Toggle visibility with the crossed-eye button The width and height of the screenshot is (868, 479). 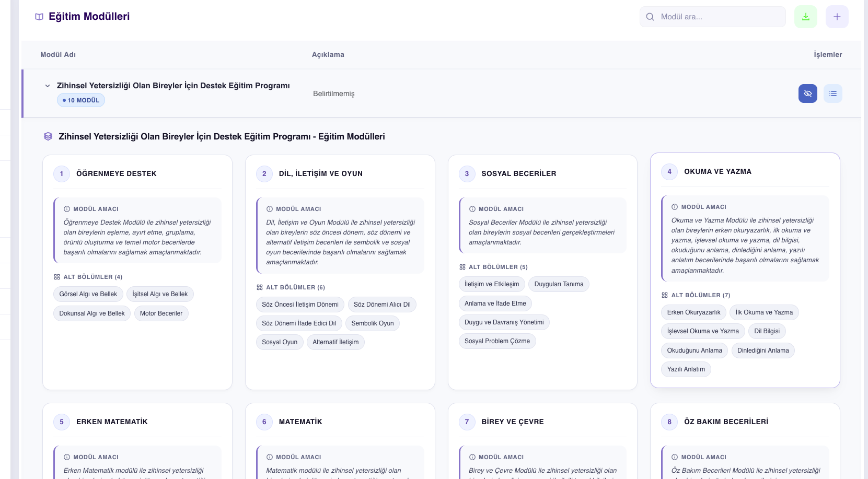point(808,94)
